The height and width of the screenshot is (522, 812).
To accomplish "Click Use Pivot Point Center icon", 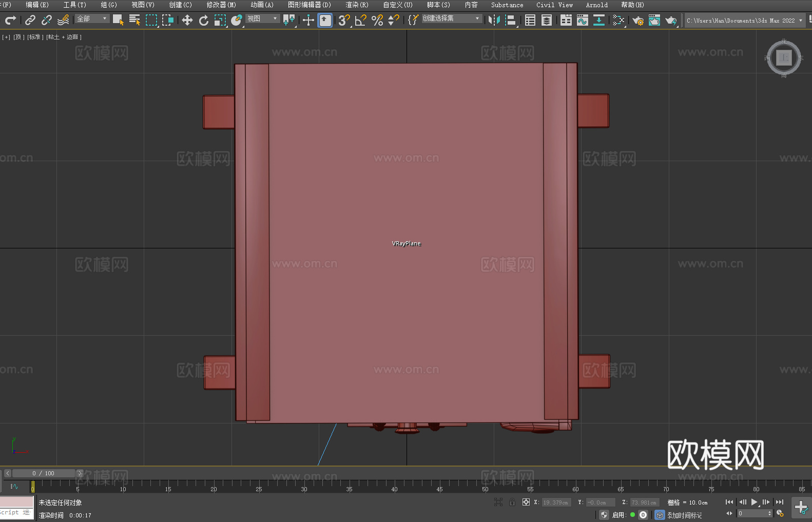I will 289,20.
